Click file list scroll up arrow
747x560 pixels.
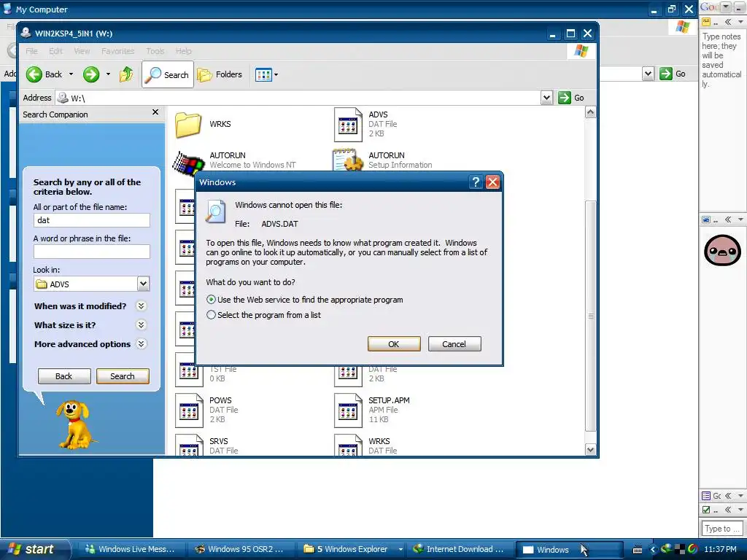pyautogui.click(x=591, y=112)
